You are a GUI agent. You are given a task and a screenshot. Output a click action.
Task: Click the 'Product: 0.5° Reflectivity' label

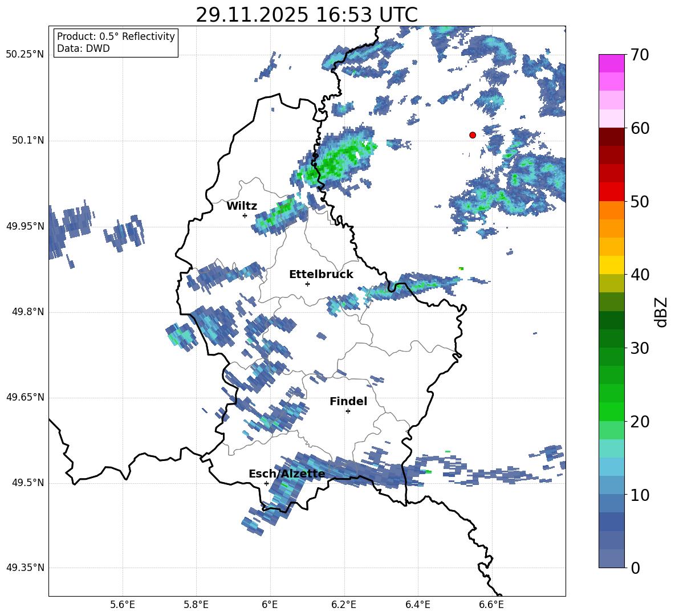[116, 36]
